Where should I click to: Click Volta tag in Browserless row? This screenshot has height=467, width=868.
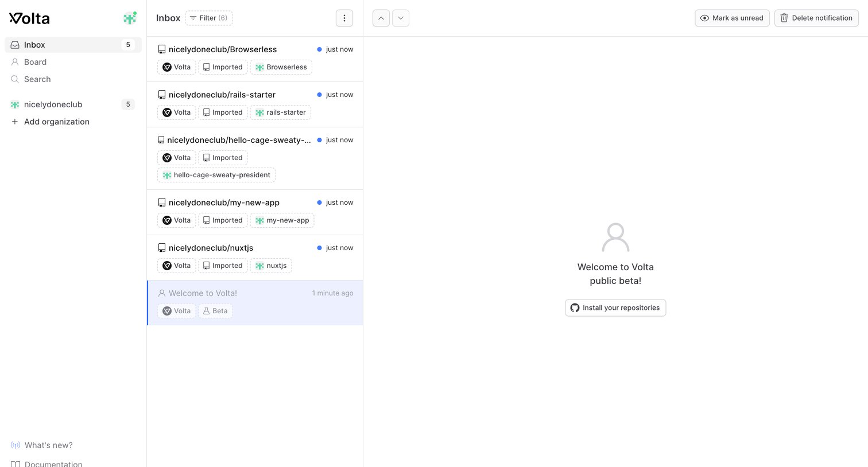pyautogui.click(x=177, y=67)
